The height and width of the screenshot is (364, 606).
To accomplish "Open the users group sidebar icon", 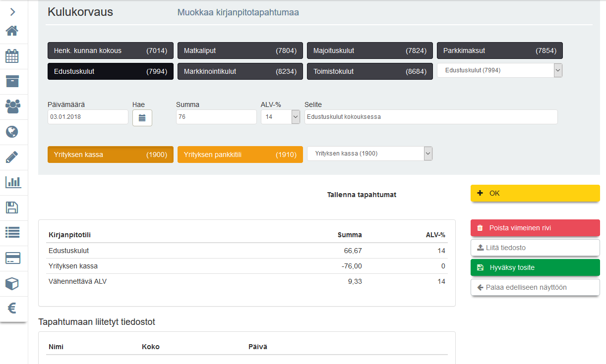I will point(12,106).
